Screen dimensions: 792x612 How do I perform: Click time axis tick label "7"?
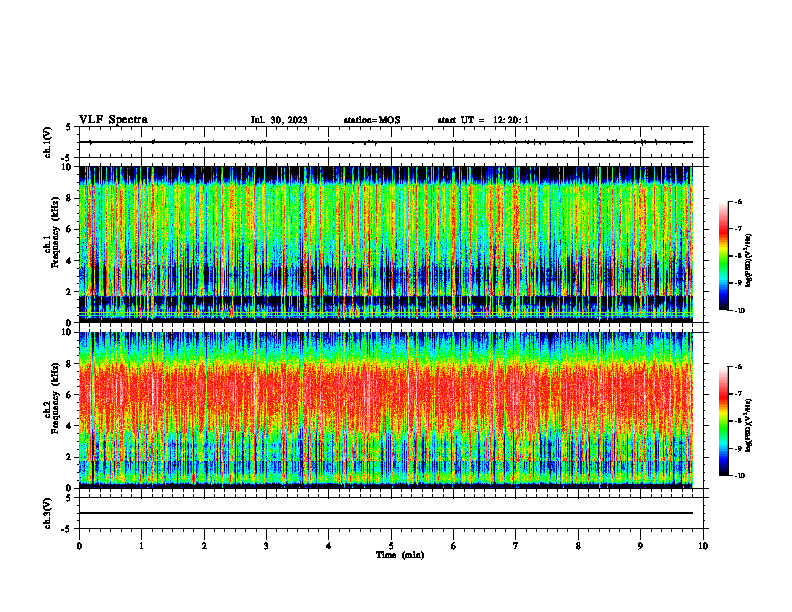[x=516, y=546]
